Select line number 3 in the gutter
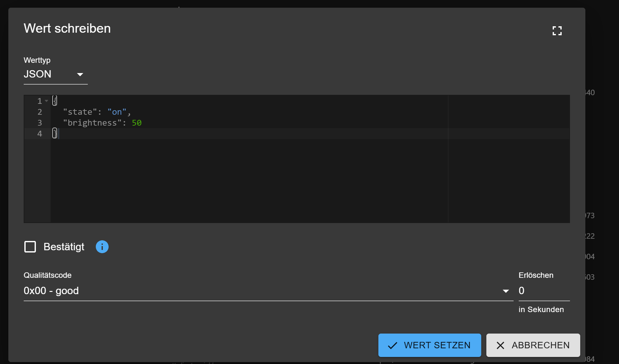This screenshot has height=364, width=619. [x=40, y=123]
